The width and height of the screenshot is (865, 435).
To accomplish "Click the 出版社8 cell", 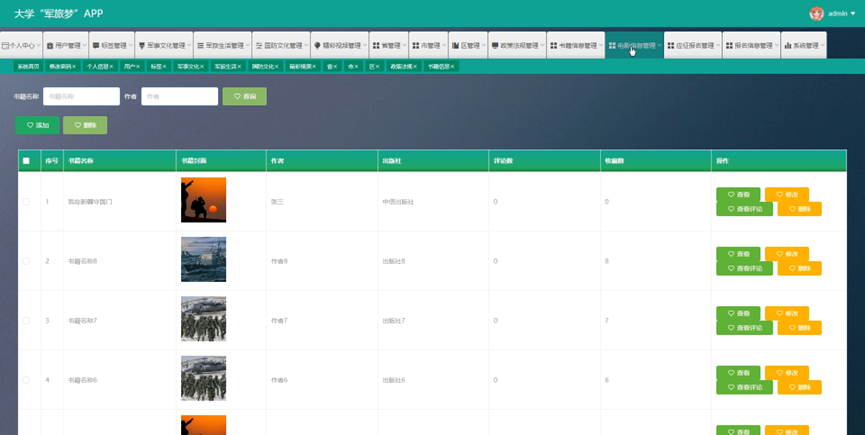I will pyautogui.click(x=394, y=261).
